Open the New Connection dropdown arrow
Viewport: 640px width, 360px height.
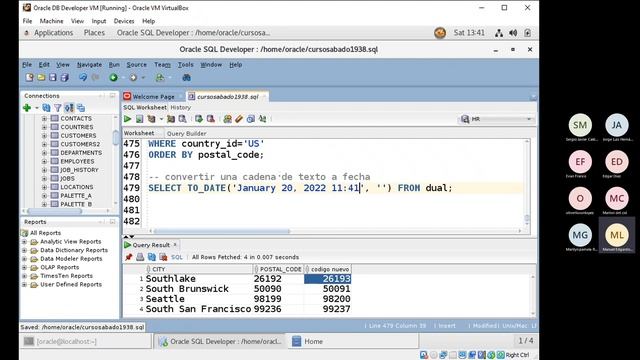point(36,108)
